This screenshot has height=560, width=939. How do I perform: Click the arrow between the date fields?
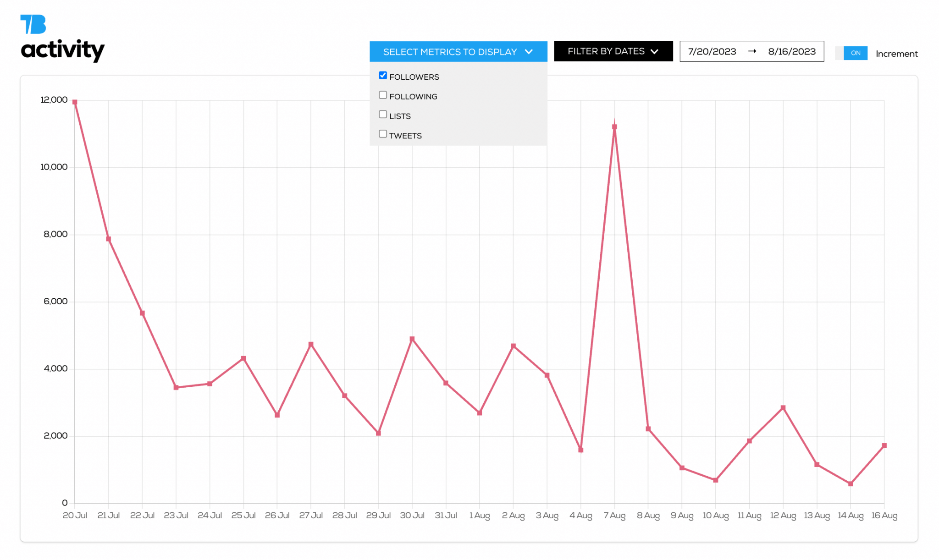coord(752,51)
